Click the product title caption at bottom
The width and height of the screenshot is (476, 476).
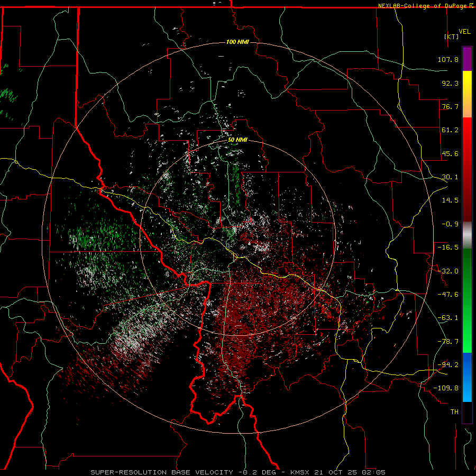(x=238, y=472)
